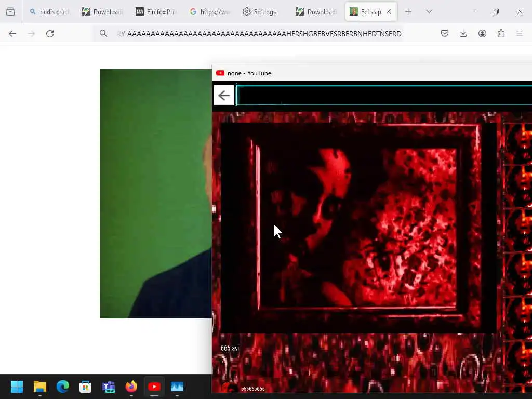Open Microsoft Teams from taskbar
The image size is (532, 399).
tap(109, 387)
